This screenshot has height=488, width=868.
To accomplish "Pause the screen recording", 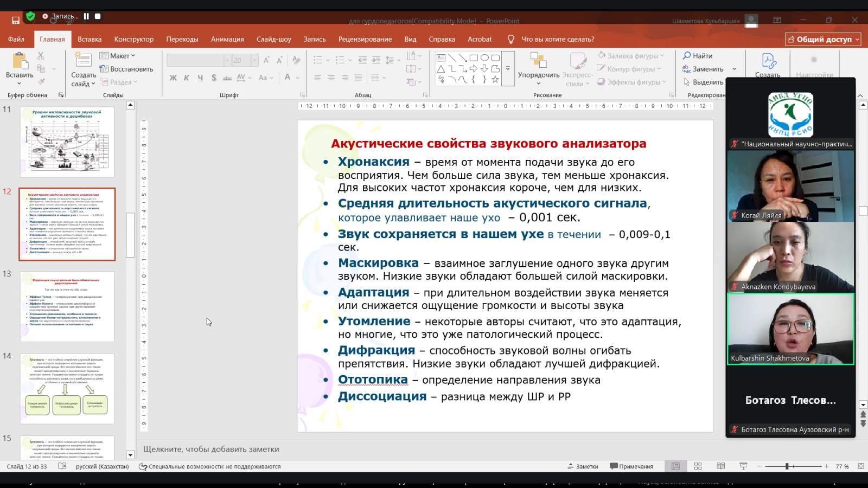I will [x=86, y=16].
